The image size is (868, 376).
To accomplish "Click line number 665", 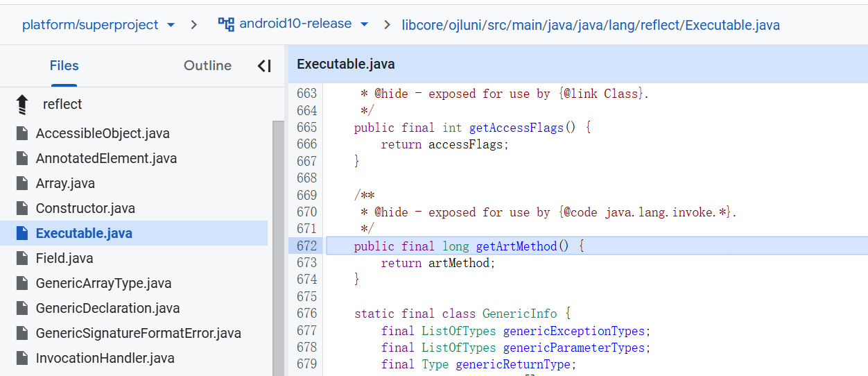I will pyautogui.click(x=306, y=128).
